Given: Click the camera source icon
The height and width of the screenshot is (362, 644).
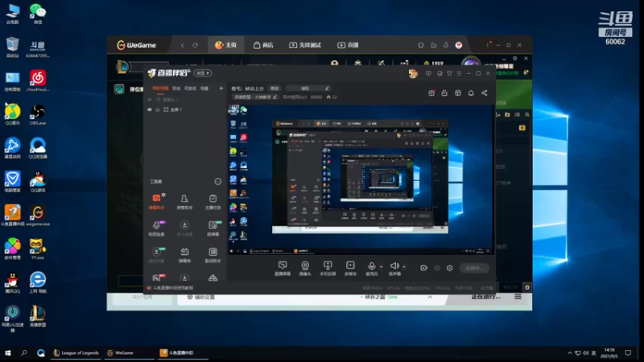Looking at the screenshot, I should (x=305, y=265).
